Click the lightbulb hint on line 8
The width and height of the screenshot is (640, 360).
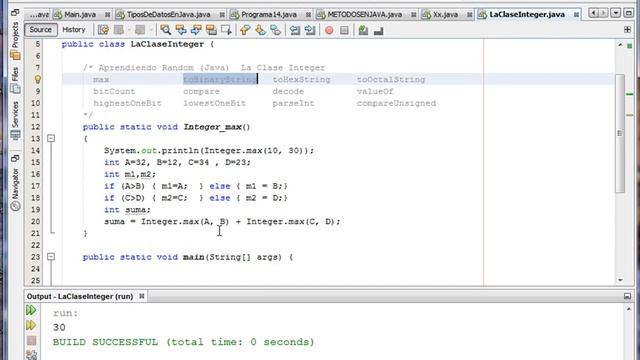click(x=38, y=79)
